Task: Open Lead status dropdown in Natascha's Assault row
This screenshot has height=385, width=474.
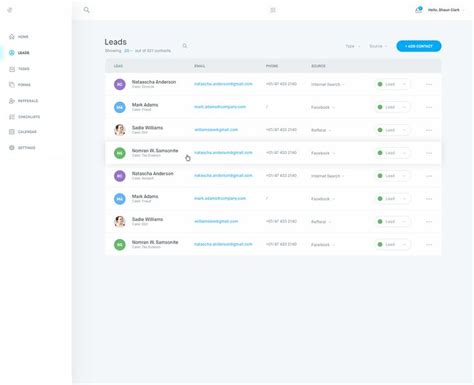Action: 392,176
